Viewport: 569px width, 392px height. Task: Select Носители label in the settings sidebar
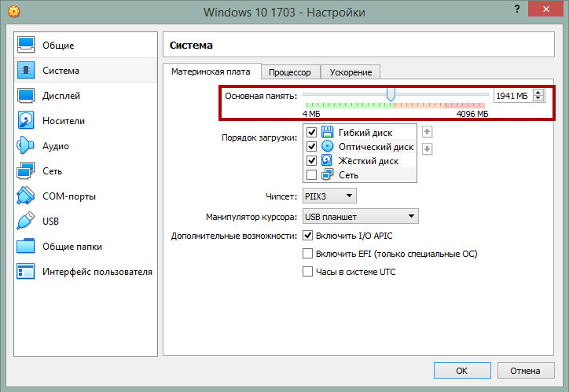click(64, 121)
